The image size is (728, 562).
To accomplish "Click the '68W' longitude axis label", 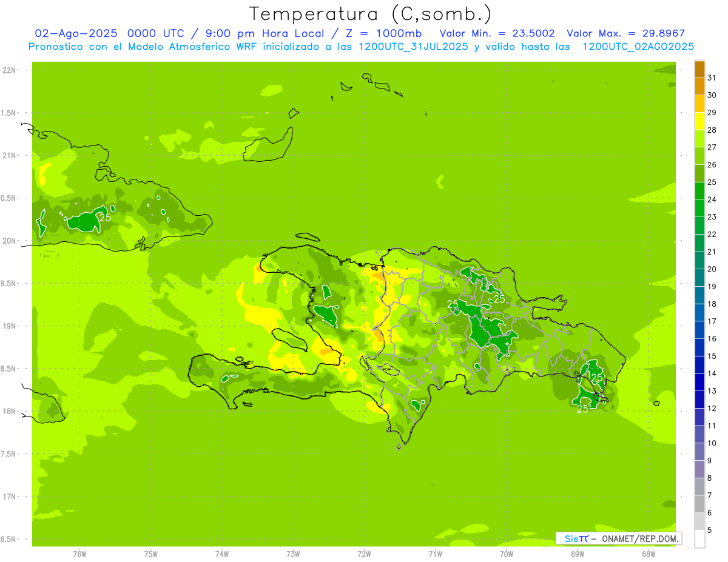I will click(x=649, y=554).
